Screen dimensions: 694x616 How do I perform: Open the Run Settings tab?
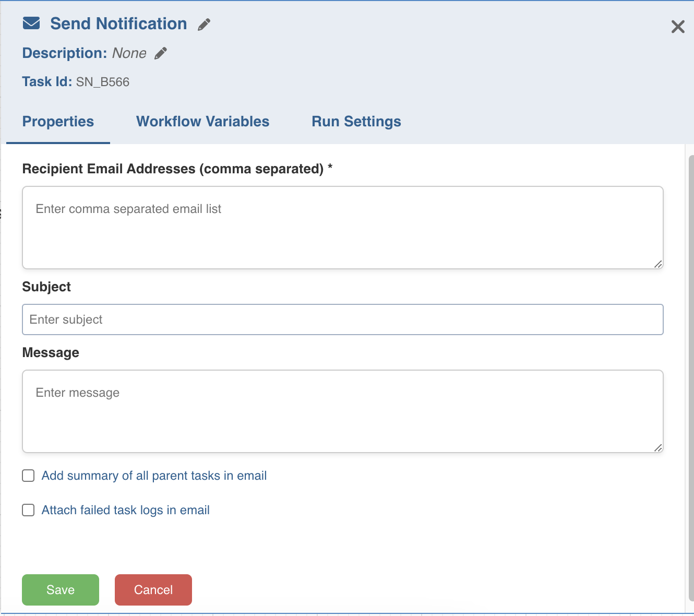pos(356,122)
